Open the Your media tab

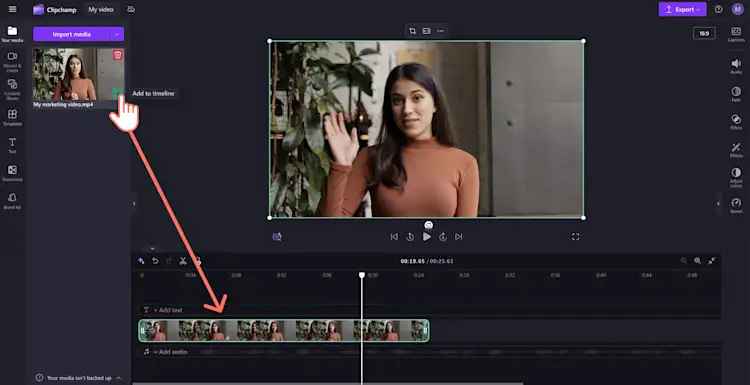[x=12, y=34]
